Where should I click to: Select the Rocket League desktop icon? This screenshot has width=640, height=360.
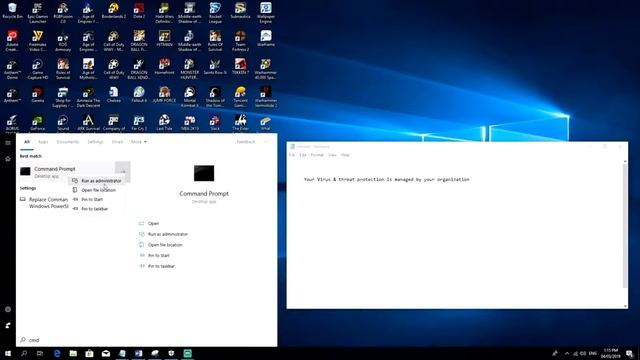[x=215, y=12]
